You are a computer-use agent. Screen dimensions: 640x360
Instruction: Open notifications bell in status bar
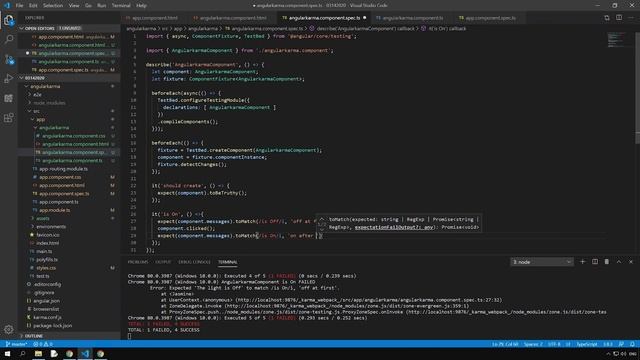[632, 344]
